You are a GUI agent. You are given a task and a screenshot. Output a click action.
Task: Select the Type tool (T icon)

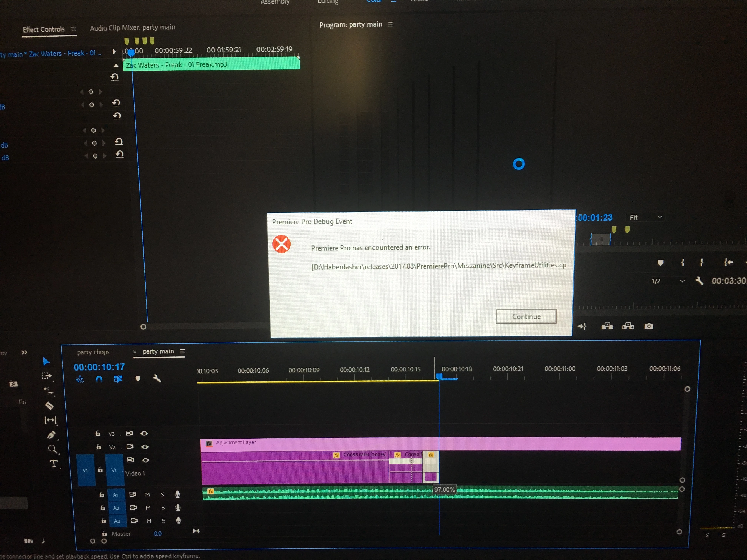click(x=53, y=464)
